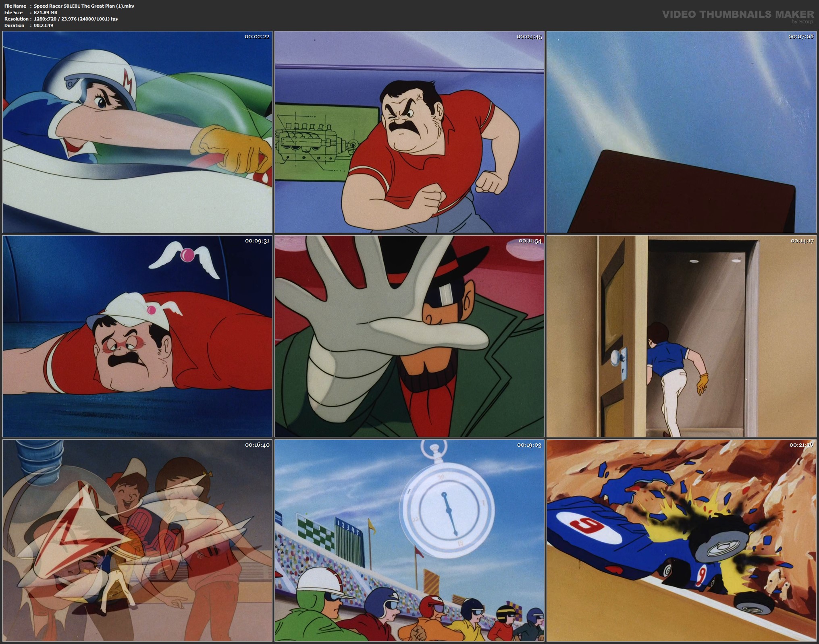Click the File Size value 821.89 MB
Image resolution: width=819 pixels, height=644 pixels.
(46, 12)
